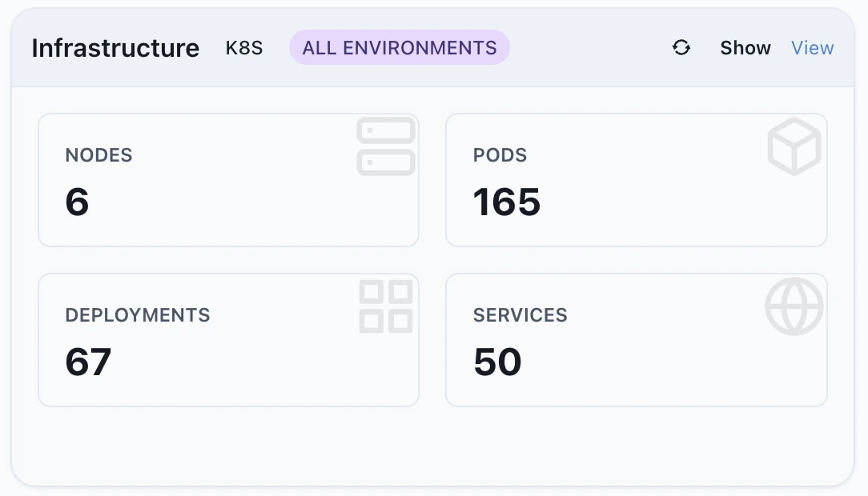The image size is (868, 496).
Task: Click the pods count showing 165
Action: click(x=506, y=202)
